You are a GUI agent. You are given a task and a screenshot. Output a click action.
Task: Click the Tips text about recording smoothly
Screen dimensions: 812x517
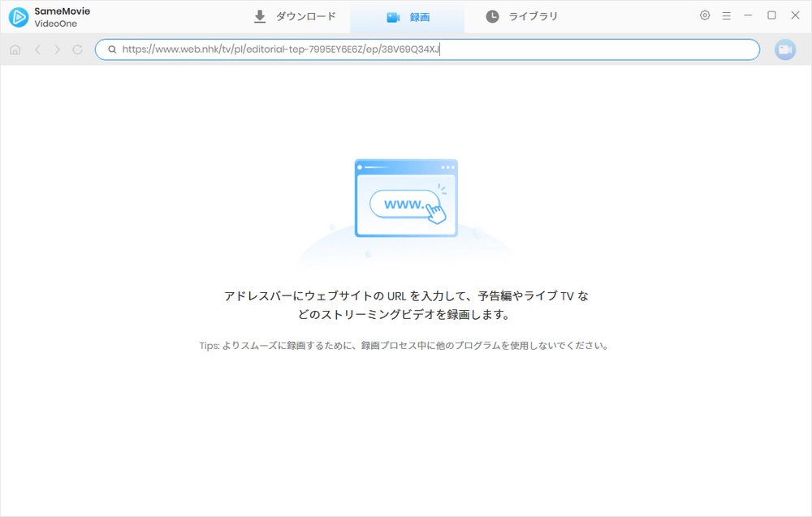[x=406, y=345]
